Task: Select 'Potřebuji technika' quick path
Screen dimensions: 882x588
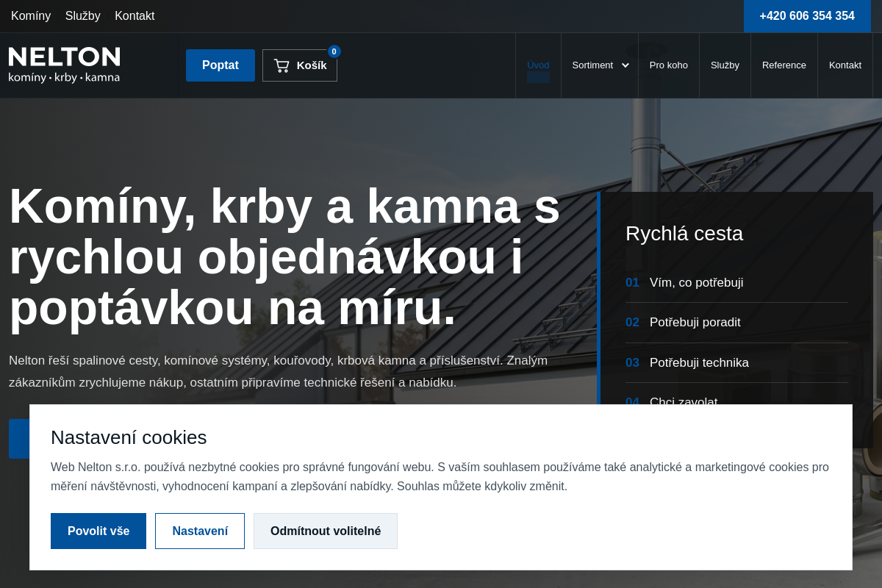Action: (736, 363)
